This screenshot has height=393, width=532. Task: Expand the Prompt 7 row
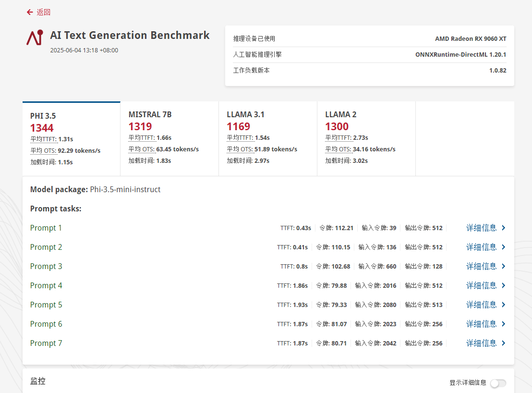[46, 344]
